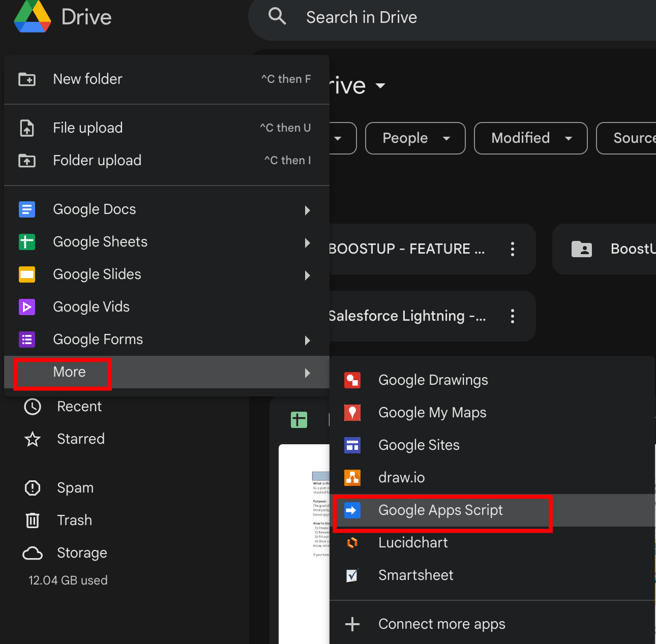The image size is (656, 644).
Task: Click the Smartsheet checkmark icon
Action: [352, 575]
